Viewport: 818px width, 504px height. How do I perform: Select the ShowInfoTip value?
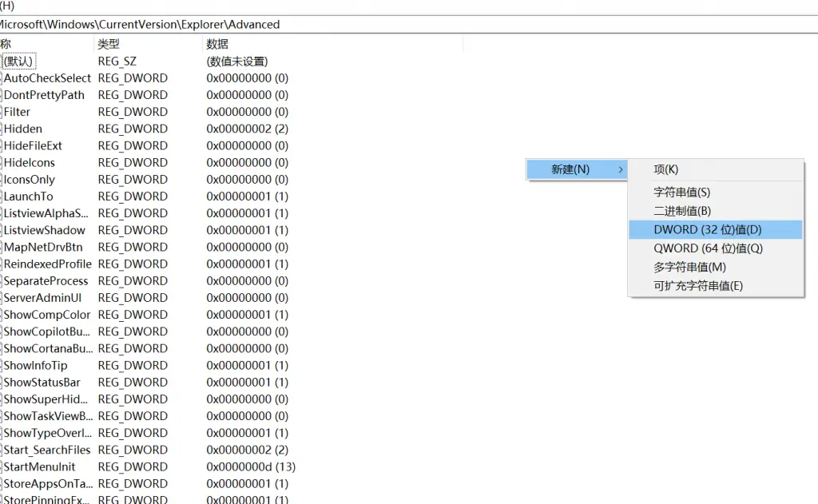pyautogui.click(x=35, y=365)
